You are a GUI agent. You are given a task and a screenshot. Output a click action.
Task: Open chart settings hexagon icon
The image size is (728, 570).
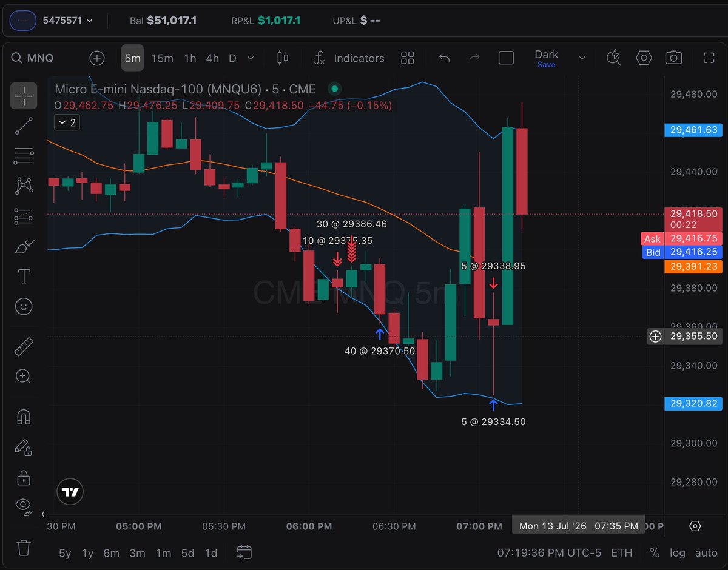pos(644,58)
